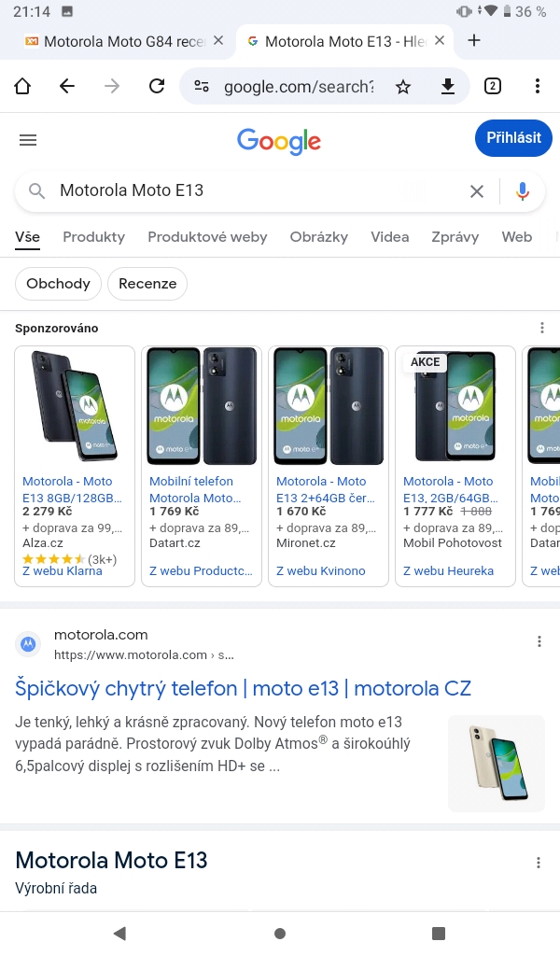Open options for the motorola.com result
This screenshot has width=560, height=956.
[x=539, y=641]
